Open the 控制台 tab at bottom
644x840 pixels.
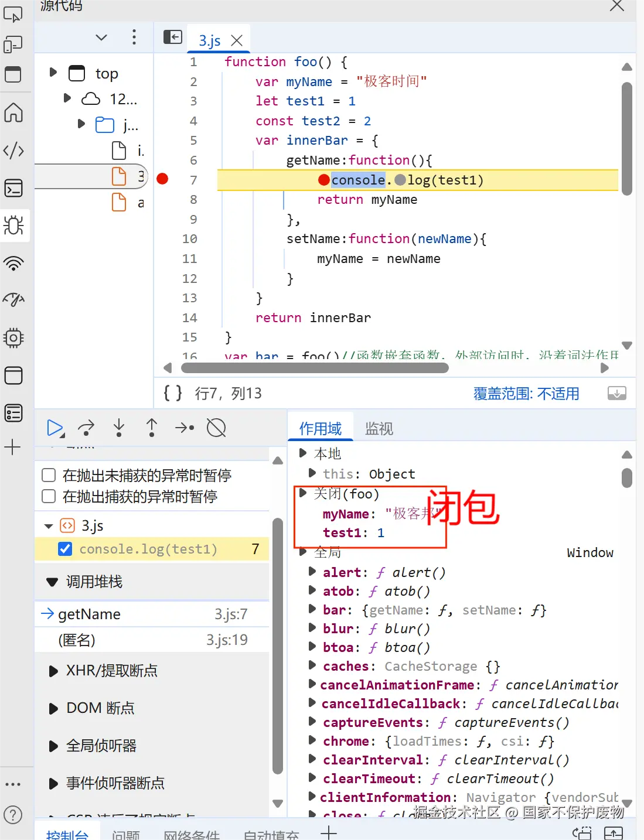pyautogui.click(x=67, y=834)
